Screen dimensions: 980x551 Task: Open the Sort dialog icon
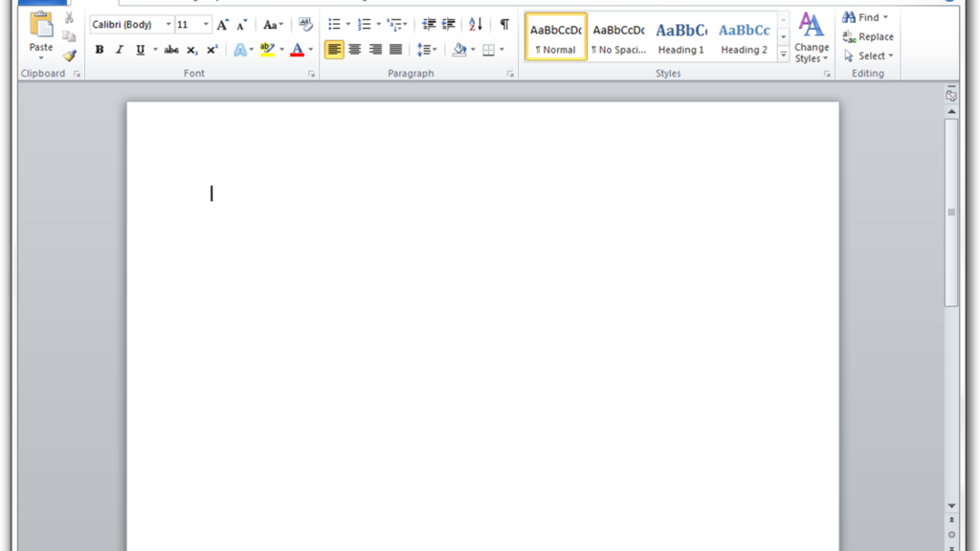point(475,26)
